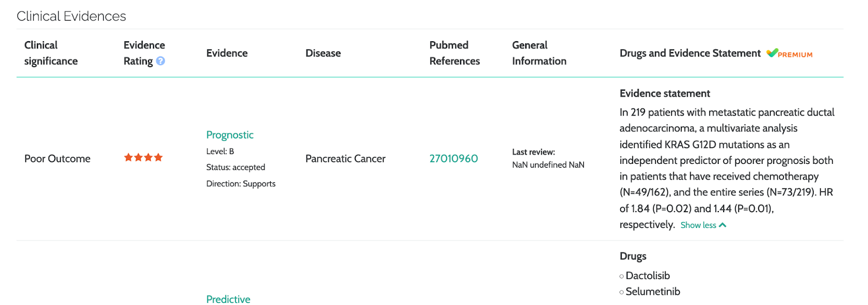The height and width of the screenshot is (305, 868).
Task: Click the Drugs and Evidence Statement header
Action: [690, 53]
